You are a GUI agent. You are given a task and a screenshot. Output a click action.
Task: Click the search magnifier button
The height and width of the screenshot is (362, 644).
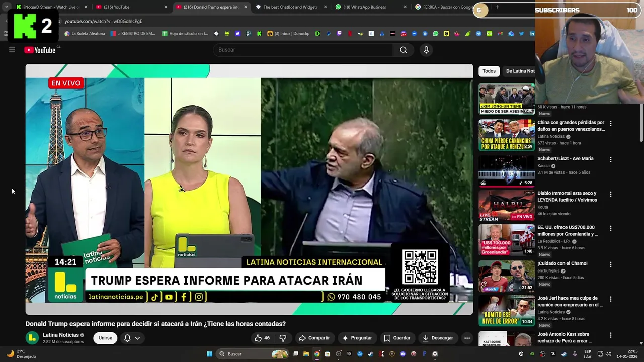coord(404,50)
